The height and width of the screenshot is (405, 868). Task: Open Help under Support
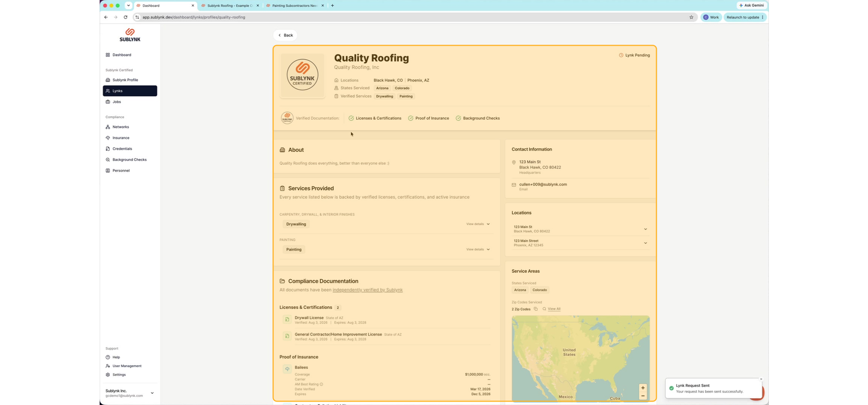pyautogui.click(x=130, y=357)
